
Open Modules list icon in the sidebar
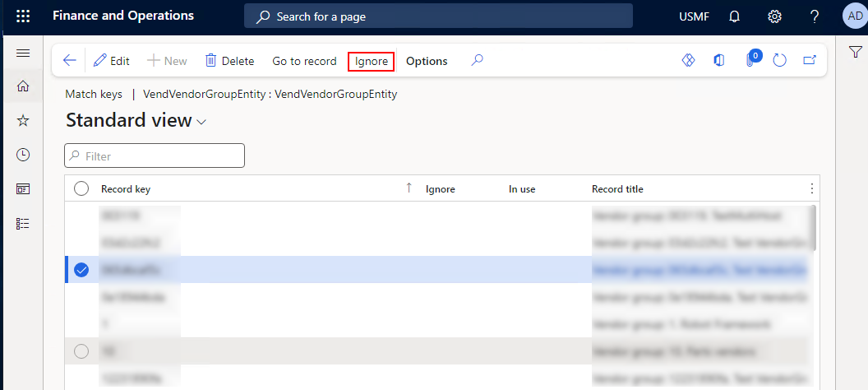pyautogui.click(x=23, y=223)
